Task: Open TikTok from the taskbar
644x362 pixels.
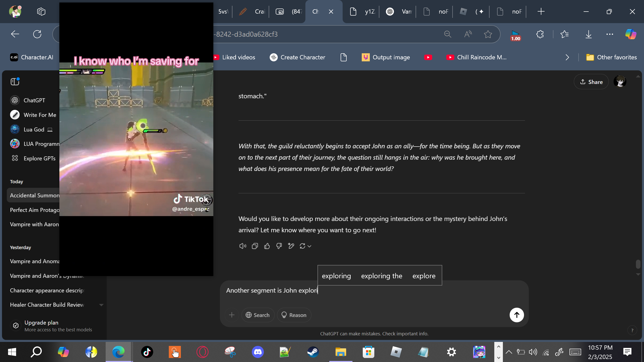Action: [147, 352]
